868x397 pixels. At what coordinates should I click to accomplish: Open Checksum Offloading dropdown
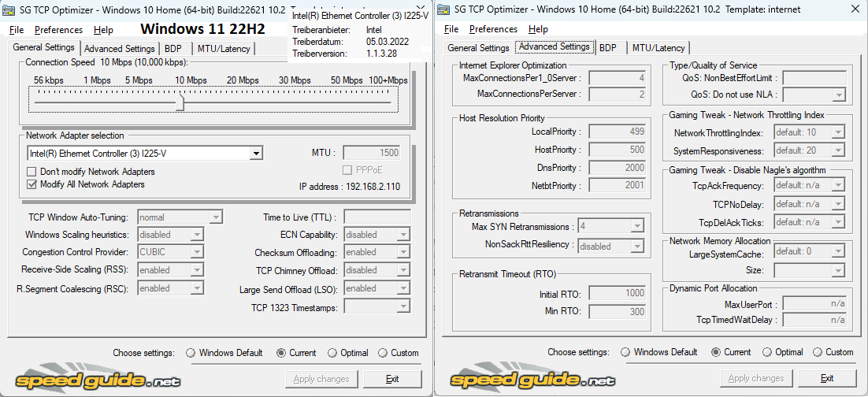[x=404, y=253]
